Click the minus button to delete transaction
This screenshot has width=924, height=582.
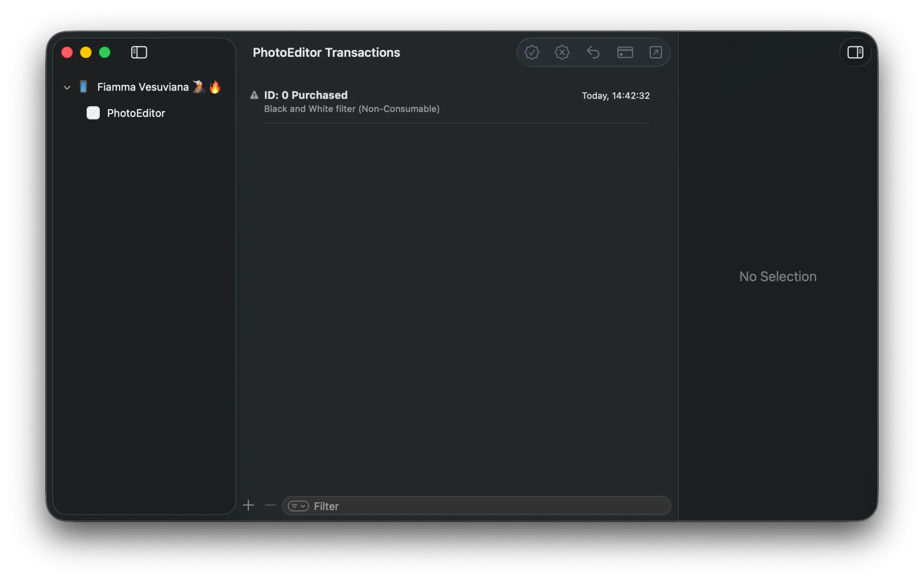click(270, 505)
